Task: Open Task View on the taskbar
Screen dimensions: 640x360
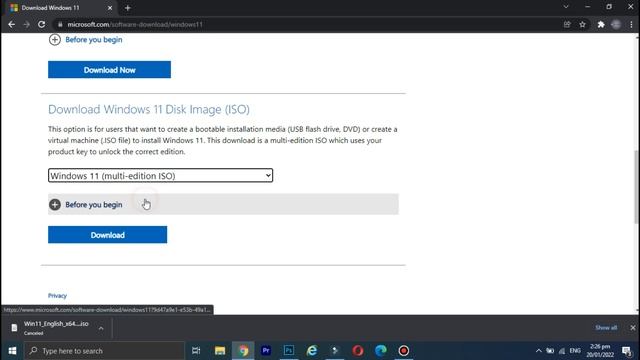Action: click(196, 351)
